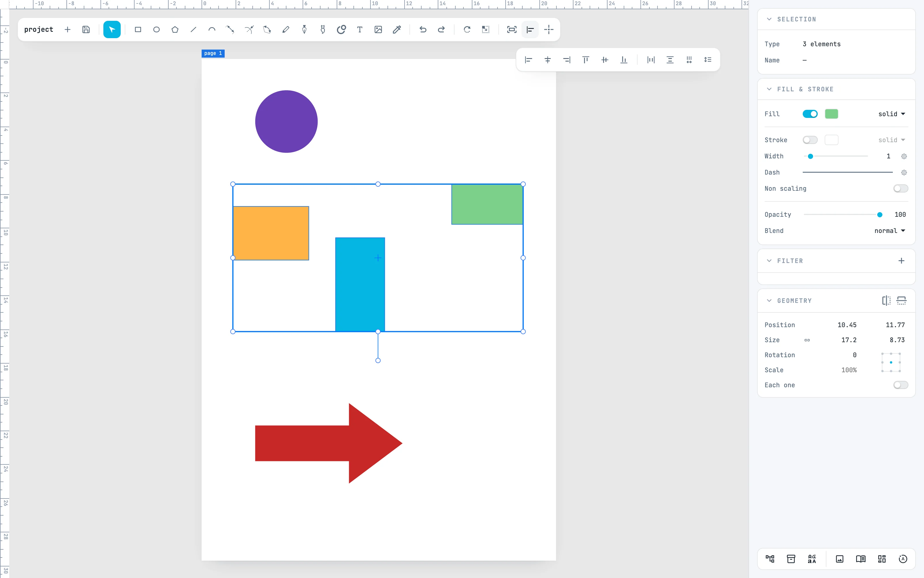This screenshot has width=924, height=578.
Task: Add a new filter with plus button
Action: point(901,261)
